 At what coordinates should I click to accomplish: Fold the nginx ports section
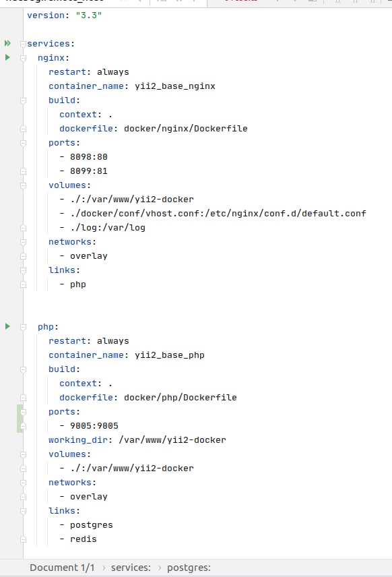coord(23,143)
